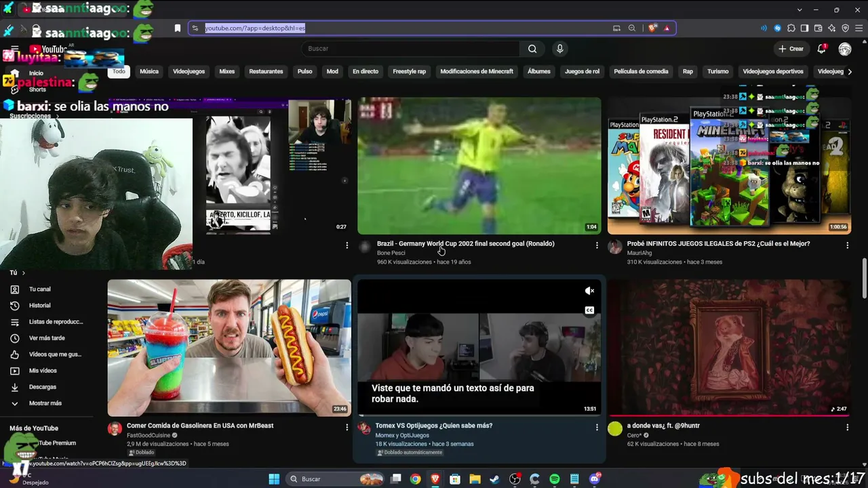
Task: Select the Música category chip
Action: (x=149, y=71)
